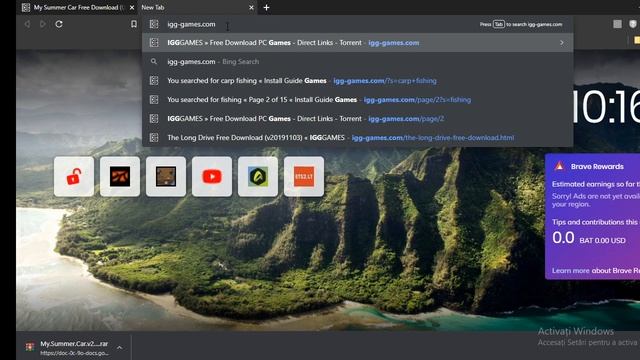Switch to My Summer Car Free Download tab

(78, 7)
